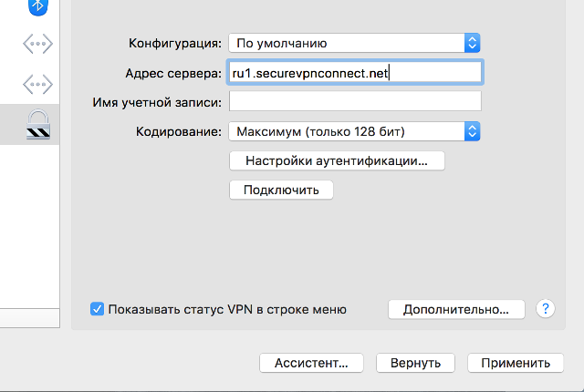
Task: Click the Подключить connect button
Action: pyautogui.click(x=281, y=190)
